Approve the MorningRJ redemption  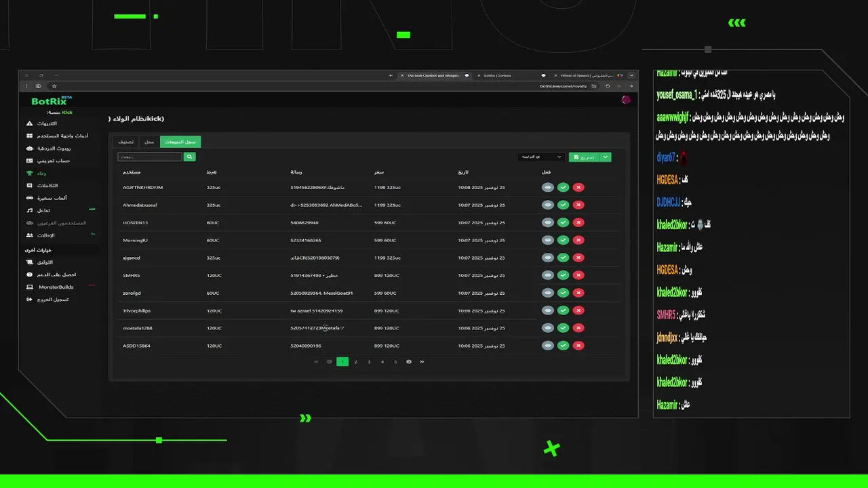click(563, 240)
